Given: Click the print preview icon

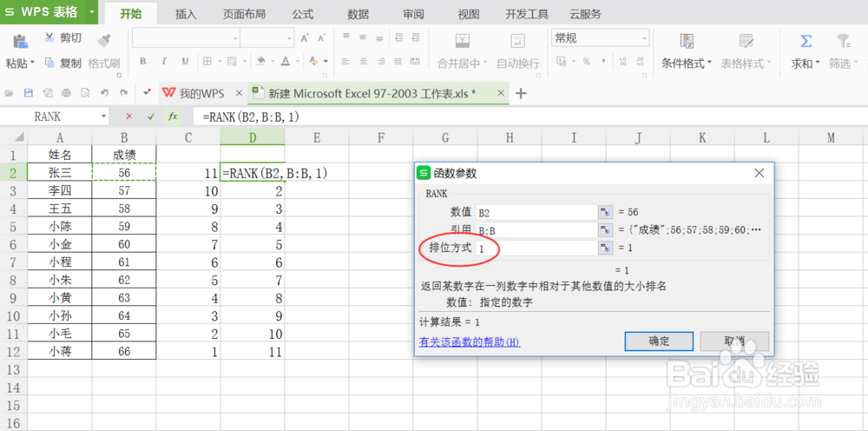Looking at the screenshot, I should [x=85, y=93].
